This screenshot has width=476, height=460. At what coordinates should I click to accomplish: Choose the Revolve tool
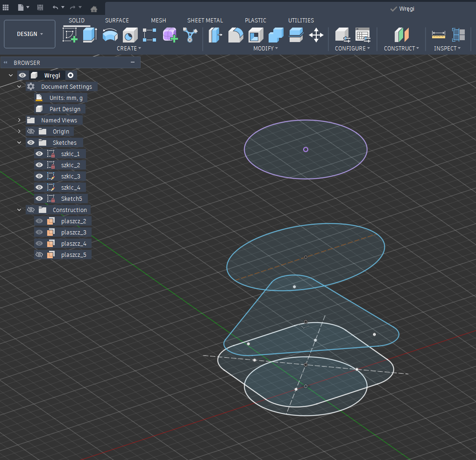[110, 35]
